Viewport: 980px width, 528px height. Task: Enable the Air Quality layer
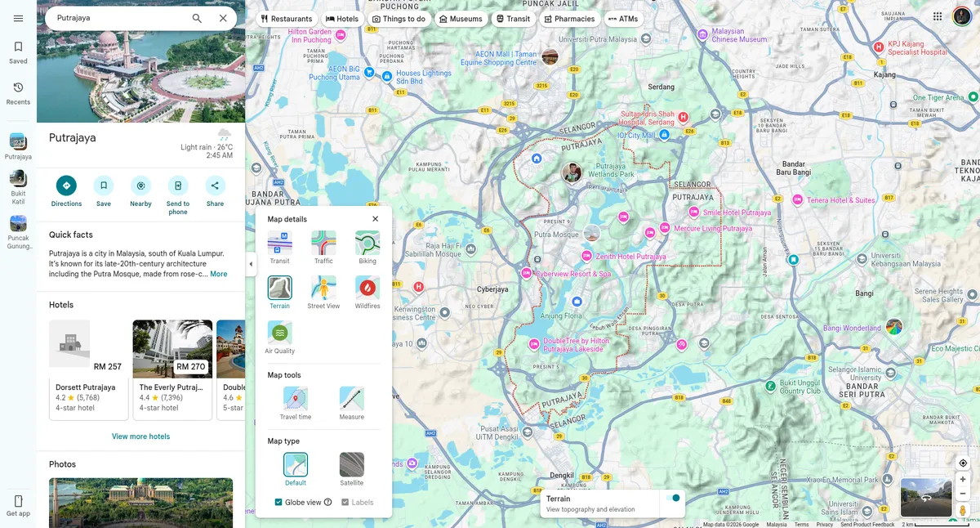pyautogui.click(x=280, y=338)
